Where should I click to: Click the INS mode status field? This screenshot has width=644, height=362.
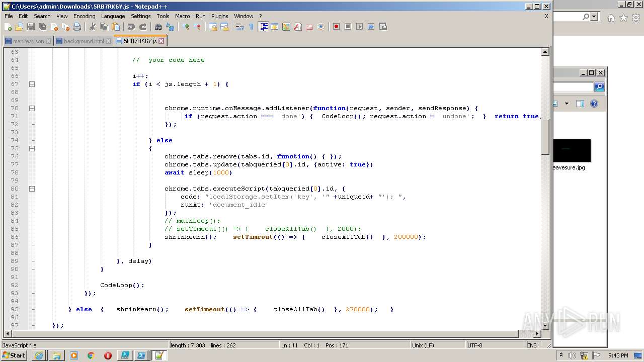pyautogui.click(x=533, y=345)
